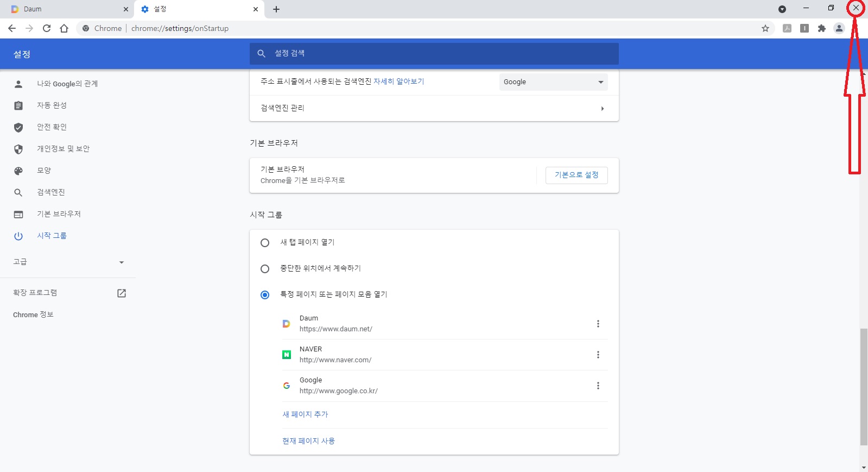Viewport: 868px width, 472px height.
Task: Open 검색엔진 관리 row
Action: 434,108
